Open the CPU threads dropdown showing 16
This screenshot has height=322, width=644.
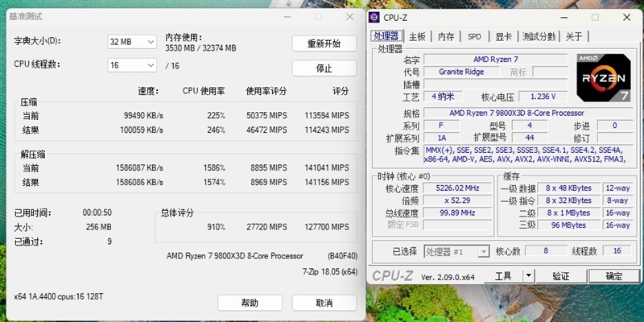click(132, 65)
